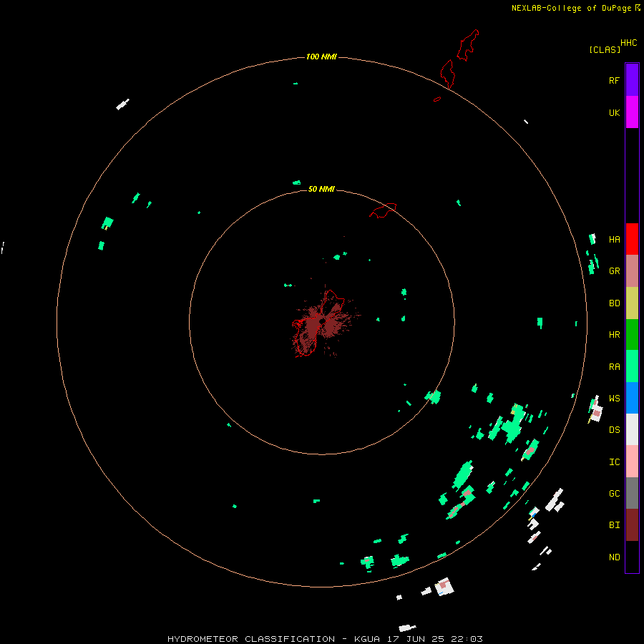644x644 pixels.
Task: Select the GR pinkish-brown legend swatch
Action: pyautogui.click(x=632, y=271)
